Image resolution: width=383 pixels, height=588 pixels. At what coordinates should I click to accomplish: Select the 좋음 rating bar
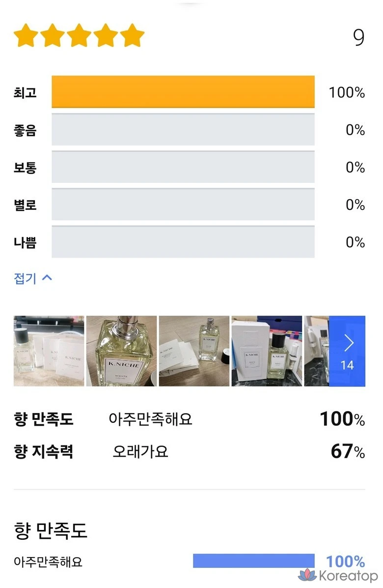coord(183,130)
